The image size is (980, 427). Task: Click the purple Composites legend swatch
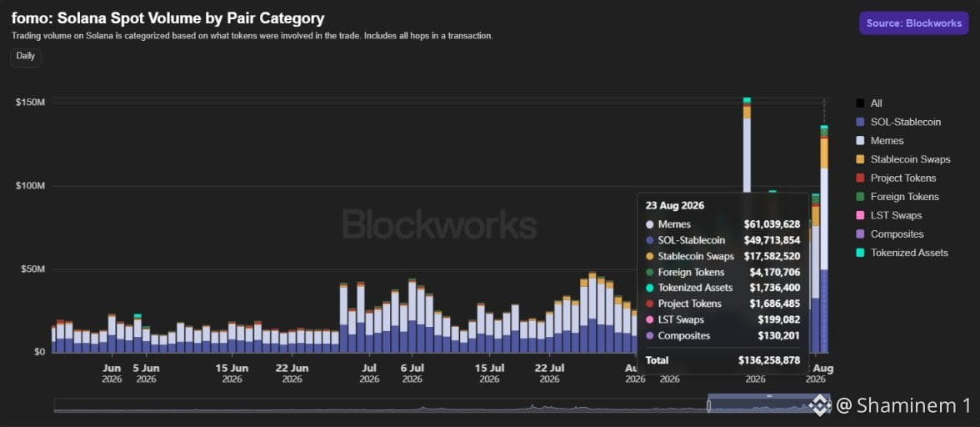[x=860, y=234]
